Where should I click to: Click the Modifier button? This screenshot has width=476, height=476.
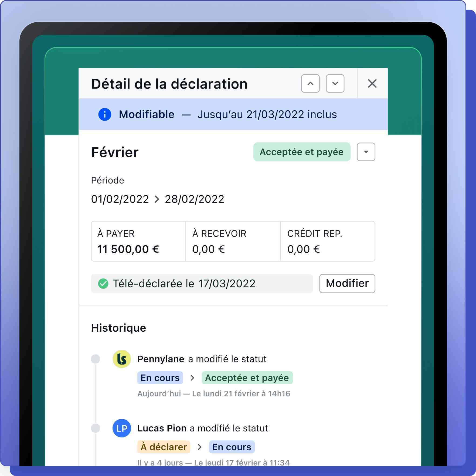(x=347, y=283)
